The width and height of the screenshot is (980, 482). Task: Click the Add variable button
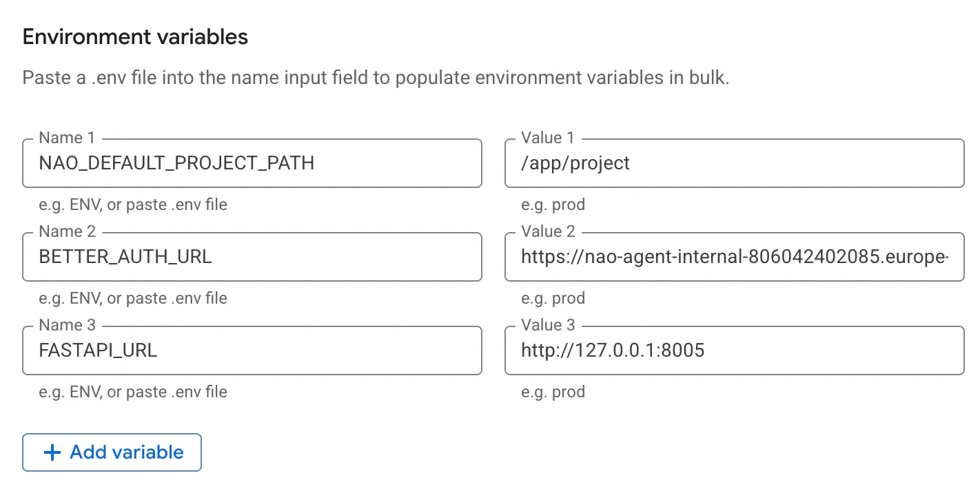pyautogui.click(x=111, y=452)
